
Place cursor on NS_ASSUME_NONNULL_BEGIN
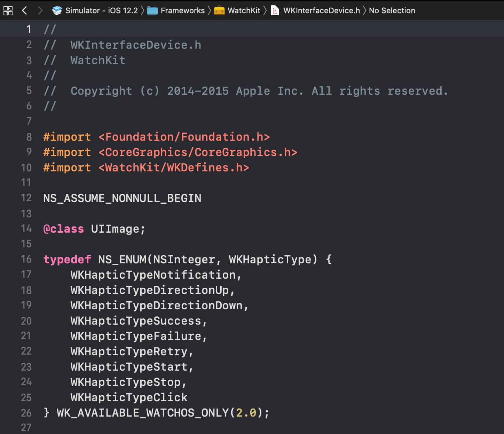122,198
